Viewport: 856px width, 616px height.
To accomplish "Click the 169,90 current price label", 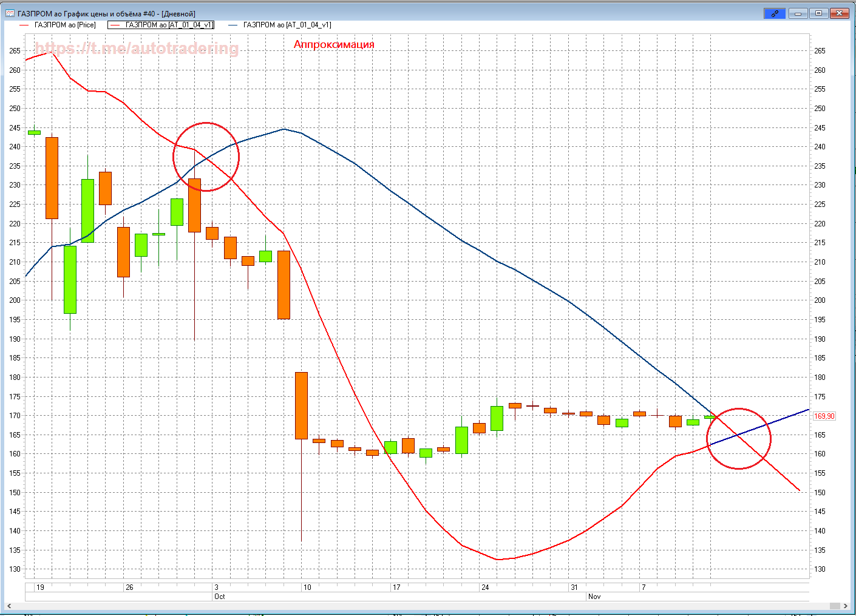I will point(824,416).
